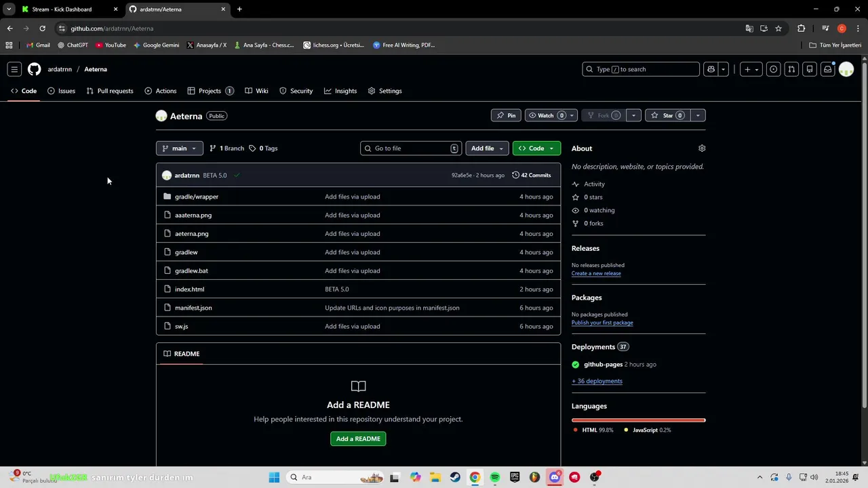This screenshot has width=868, height=488.
Task: Expand the Copilot dropdown arrow in header
Action: coord(724,69)
